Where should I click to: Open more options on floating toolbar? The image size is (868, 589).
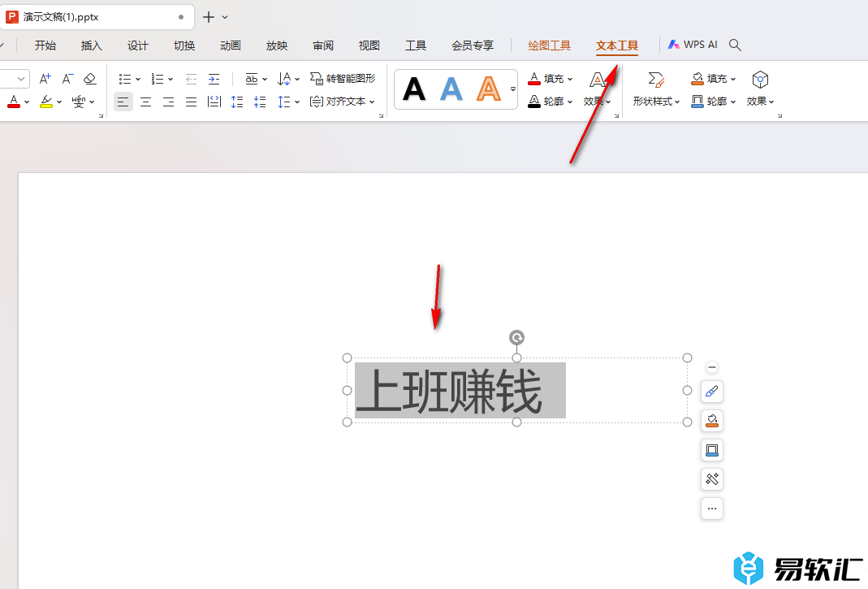[x=712, y=509]
